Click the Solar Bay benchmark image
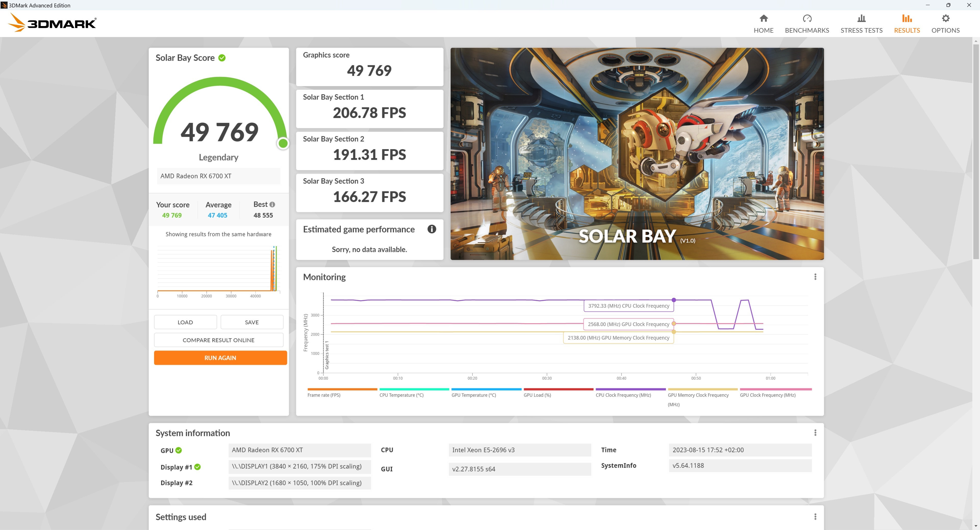 [637, 154]
